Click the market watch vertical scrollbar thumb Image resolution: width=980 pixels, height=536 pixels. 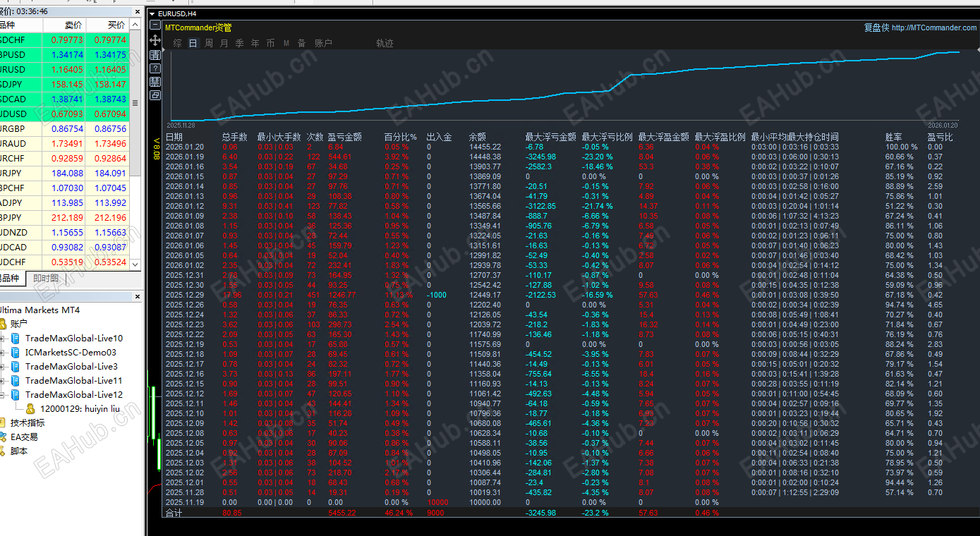coord(135,103)
